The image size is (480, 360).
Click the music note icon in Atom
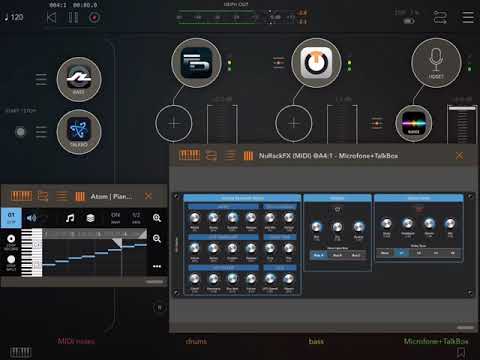click(x=70, y=218)
